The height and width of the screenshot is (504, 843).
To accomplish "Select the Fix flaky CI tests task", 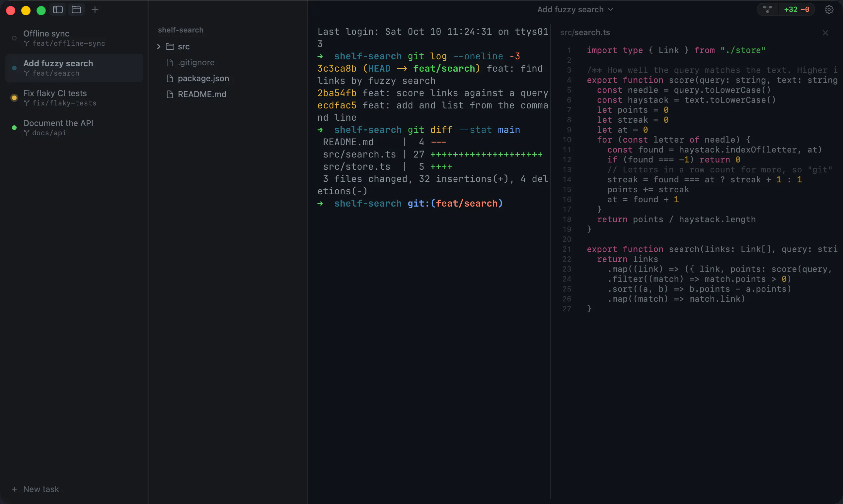I will pos(74,98).
